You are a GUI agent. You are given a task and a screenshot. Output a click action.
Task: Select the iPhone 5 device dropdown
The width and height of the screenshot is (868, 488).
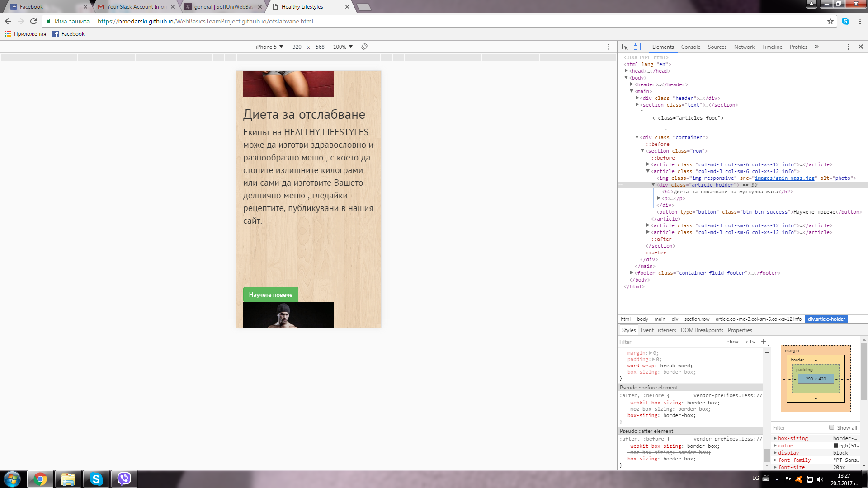click(269, 47)
